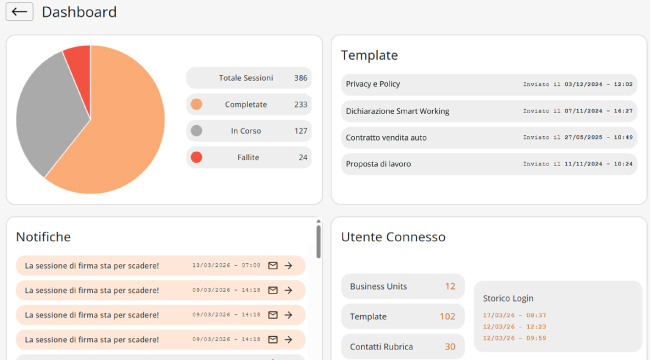Click the Notifiche section heading
The height and width of the screenshot is (360, 650).
(43, 237)
